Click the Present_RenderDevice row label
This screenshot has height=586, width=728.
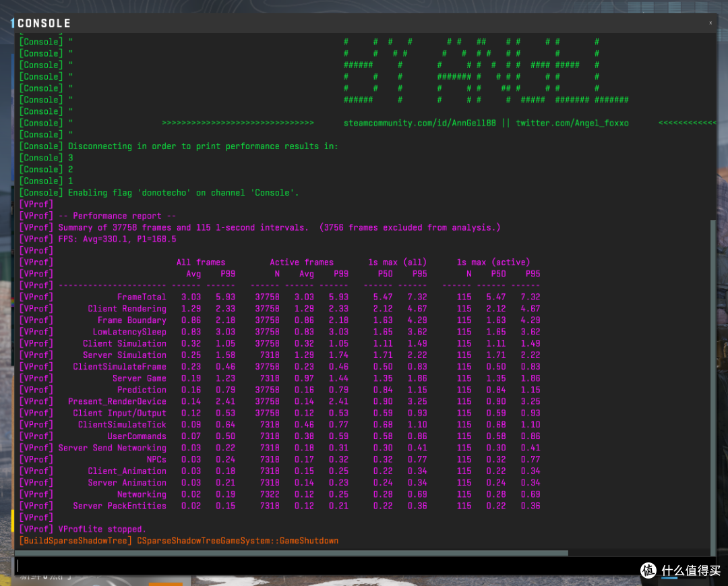[x=117, y=402]
